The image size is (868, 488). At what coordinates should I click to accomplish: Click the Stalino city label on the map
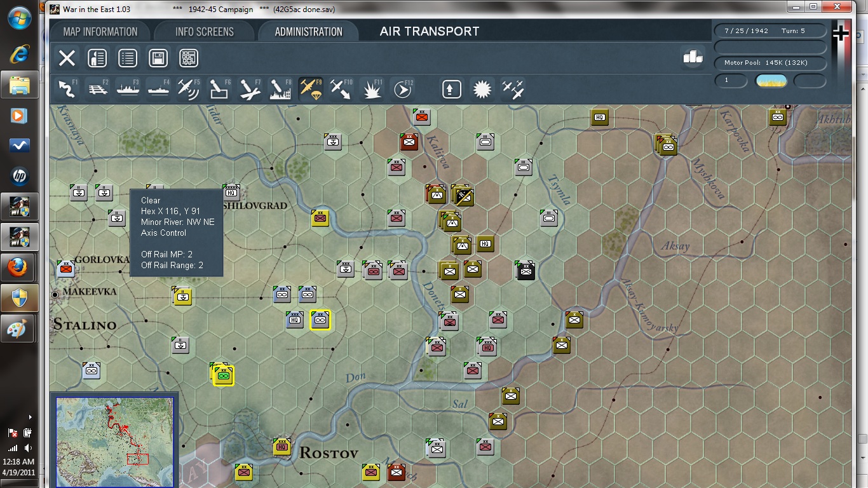click(x=85, y=325)
